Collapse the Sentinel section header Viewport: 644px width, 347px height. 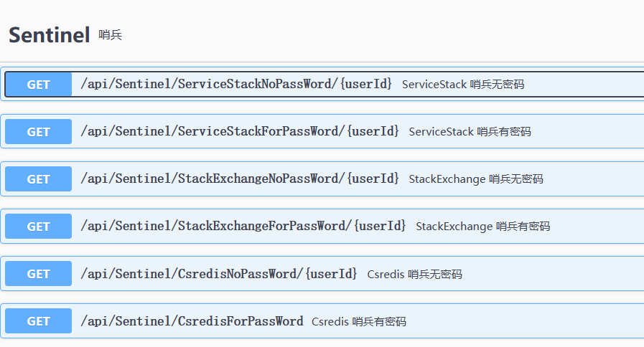(49, 34)
